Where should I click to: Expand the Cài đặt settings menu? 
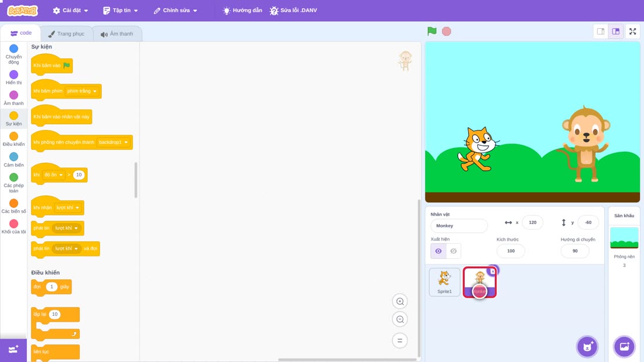pyautogui.click(x=71, y=11)
